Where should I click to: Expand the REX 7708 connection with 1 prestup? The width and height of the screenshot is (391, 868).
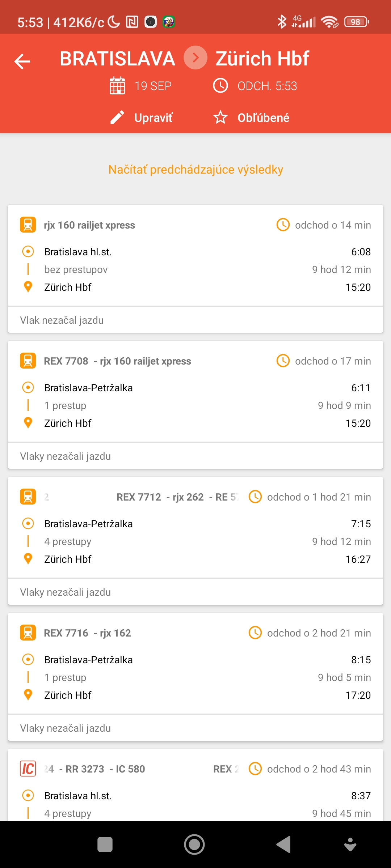[195, 405]
